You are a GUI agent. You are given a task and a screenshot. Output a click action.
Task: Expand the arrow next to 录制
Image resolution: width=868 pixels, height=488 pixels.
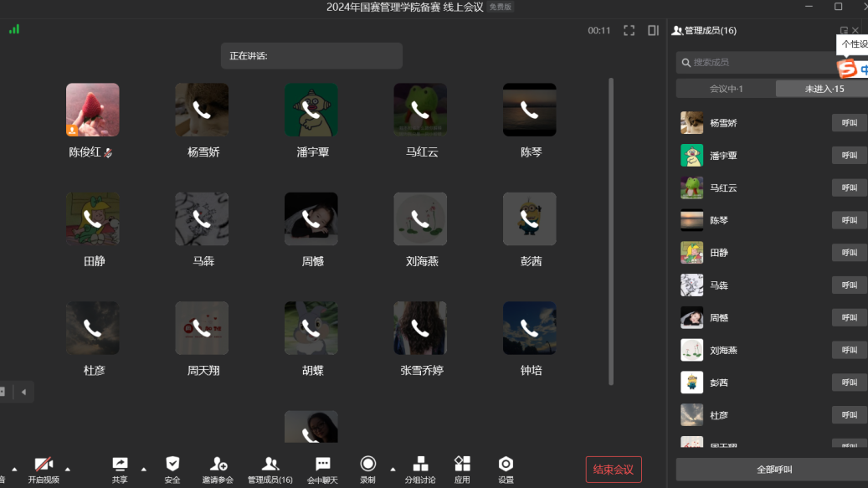click(393, 469)
